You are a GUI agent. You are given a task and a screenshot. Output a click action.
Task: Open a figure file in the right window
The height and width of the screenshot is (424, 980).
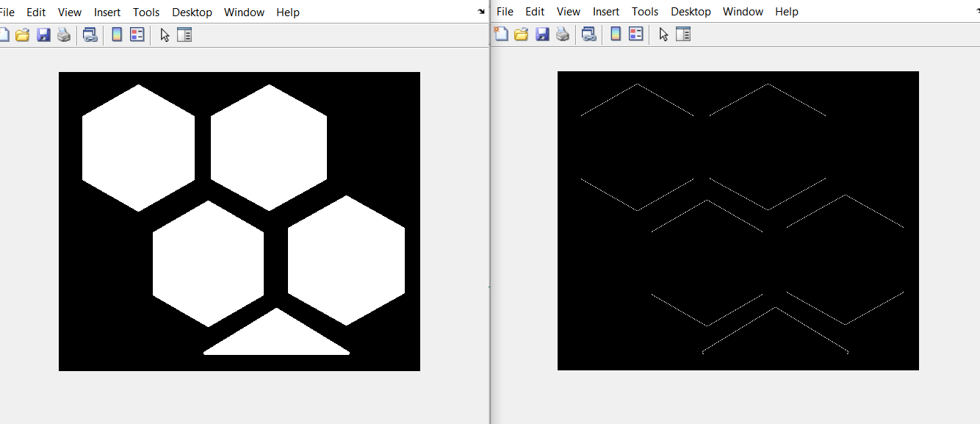tap(522, 35)
